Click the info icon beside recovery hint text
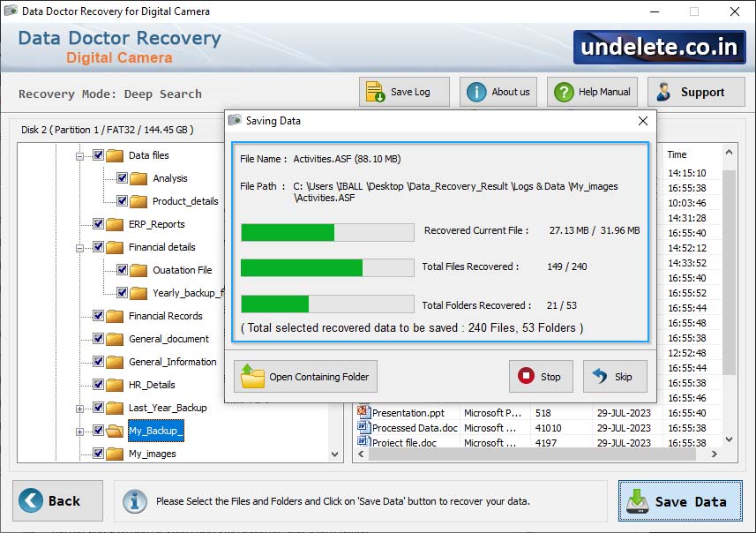Image resolution: width=756 pixels, height=533 pixels. tap(134, 502)
